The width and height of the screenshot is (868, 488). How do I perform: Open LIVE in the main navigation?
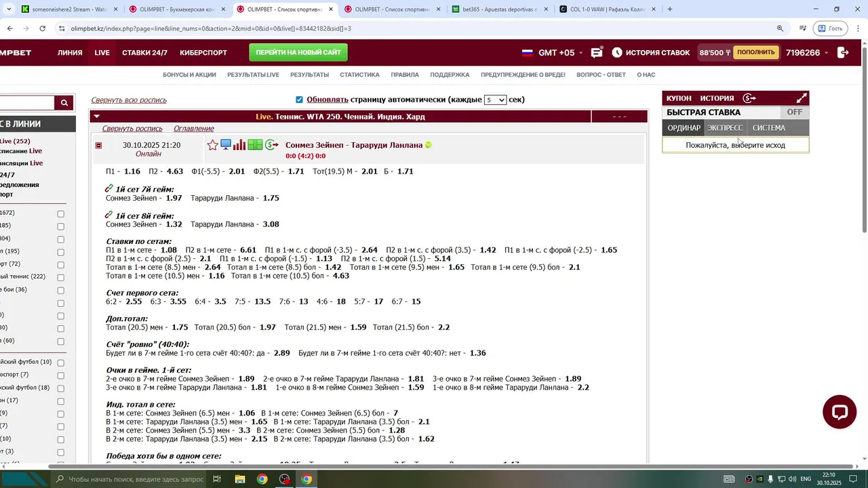(x=102, y=52)
